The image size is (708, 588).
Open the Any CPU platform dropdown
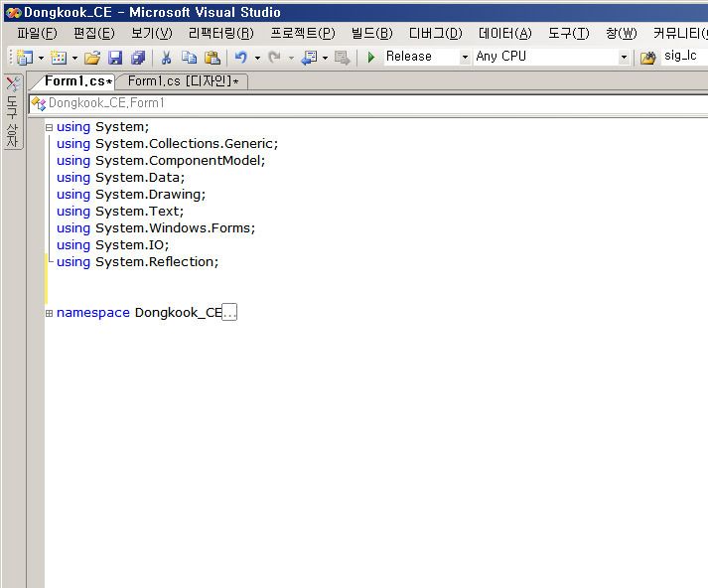point(624,58)
